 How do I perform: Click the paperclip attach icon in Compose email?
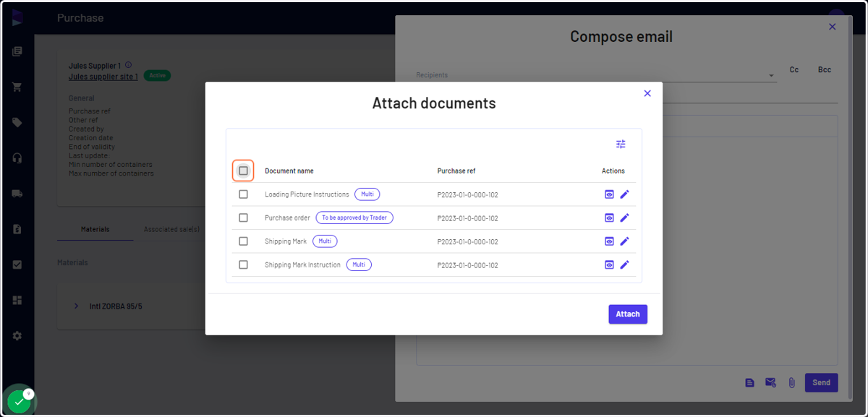point(792,382)
